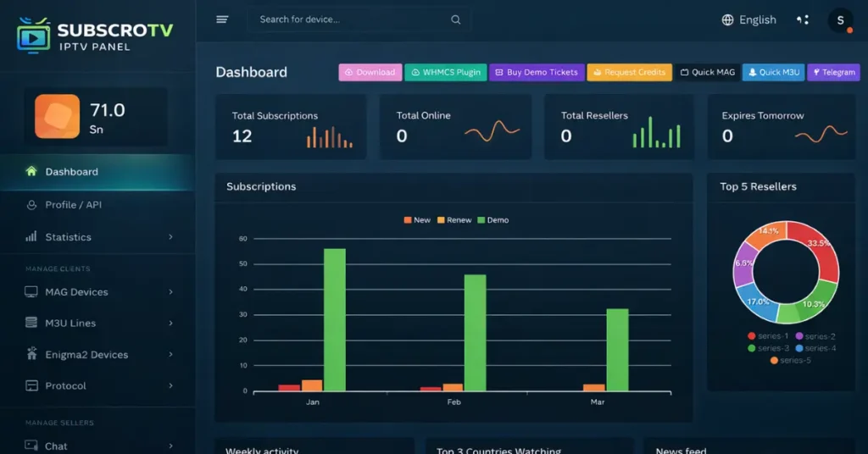This screenshot has height=454, width=868.
Task: Click the Dashboard home icon
Action: click(x=31, y=171)
